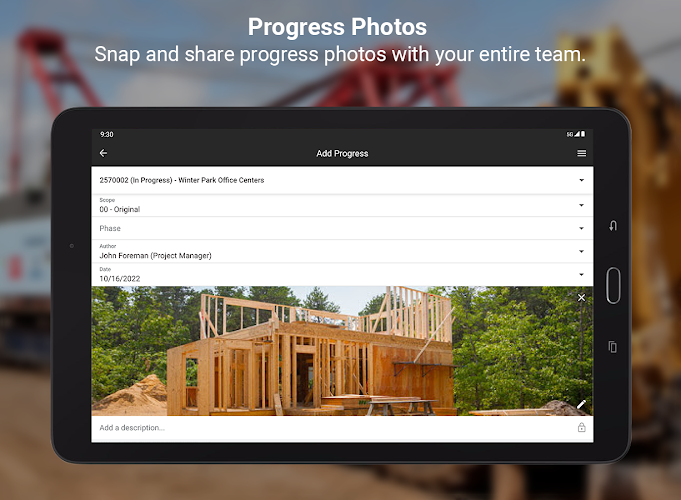Tap the Add Progress title
This screenshot has height=500, width=681.
[x=342, y=153]
